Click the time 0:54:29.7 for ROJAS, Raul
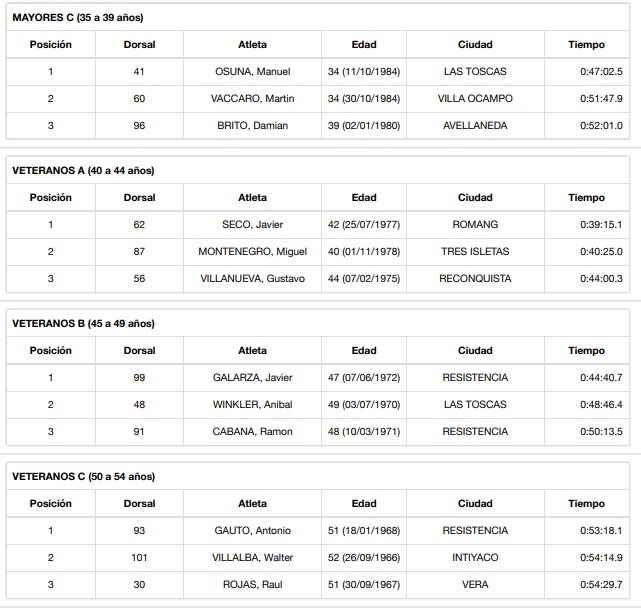 coord(601,585)
